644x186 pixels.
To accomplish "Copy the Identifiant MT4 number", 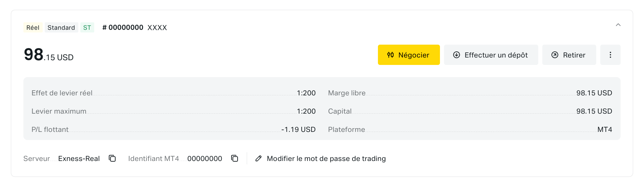I will click(235, 158).
